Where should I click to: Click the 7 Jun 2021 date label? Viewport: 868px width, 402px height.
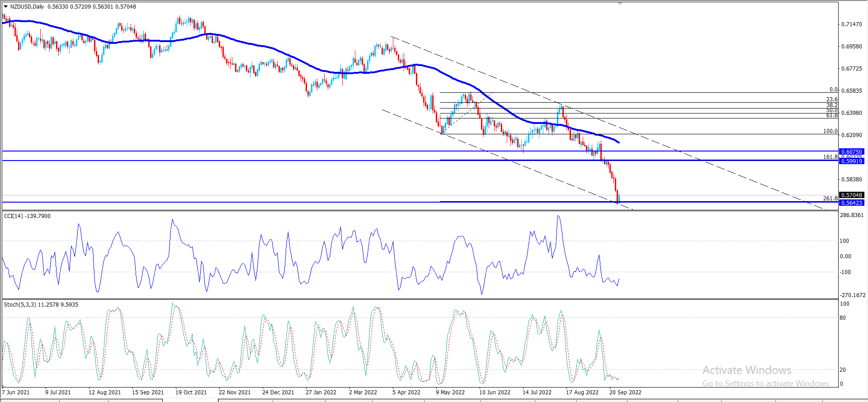[16, 393]
